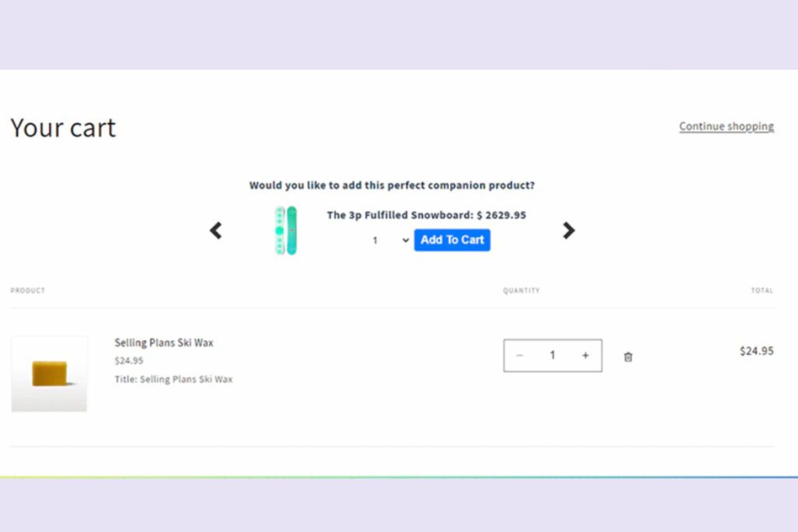
Task: Click the $24.95 line total amount
Action: (756, 351)
